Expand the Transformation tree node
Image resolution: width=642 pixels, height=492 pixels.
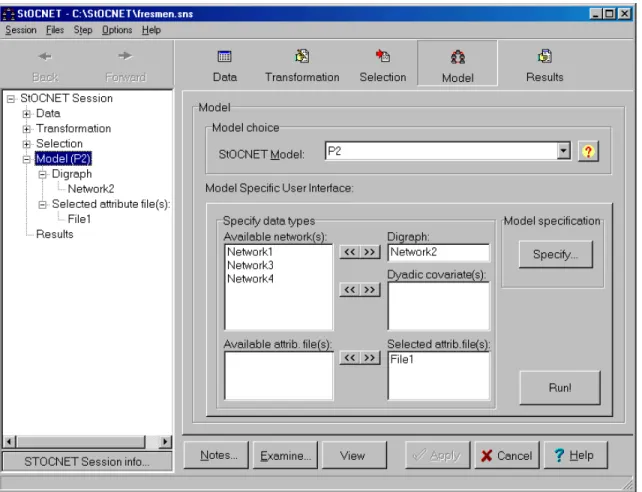(x=27, y=129)
